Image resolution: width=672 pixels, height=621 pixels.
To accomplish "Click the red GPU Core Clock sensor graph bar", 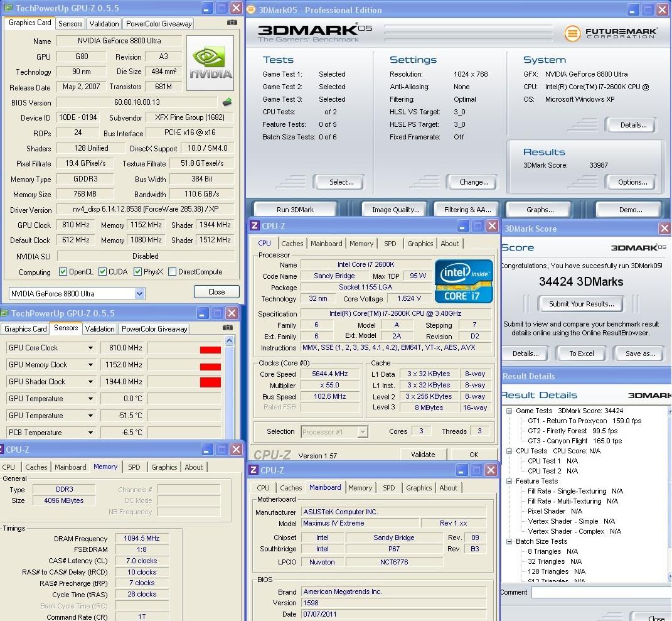I will [210, 350].
